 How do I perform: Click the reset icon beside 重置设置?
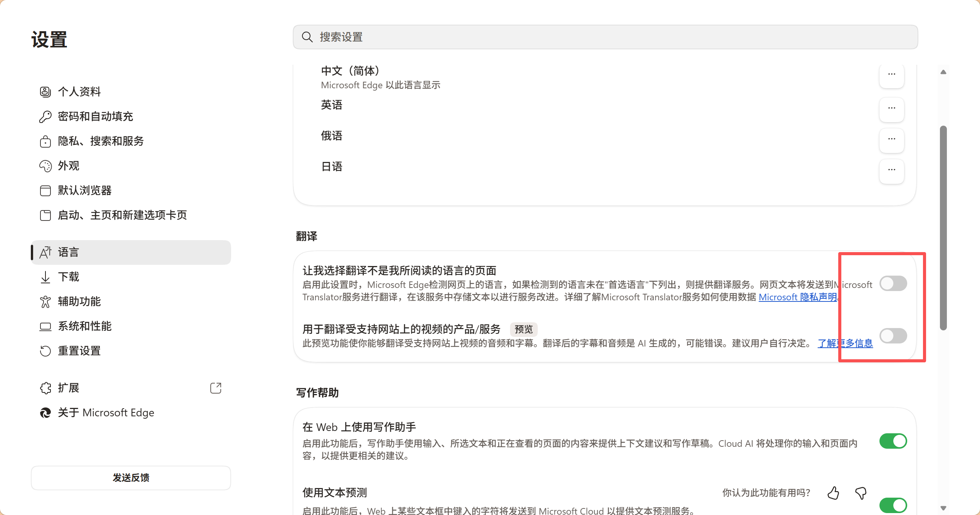click(45, 351)
